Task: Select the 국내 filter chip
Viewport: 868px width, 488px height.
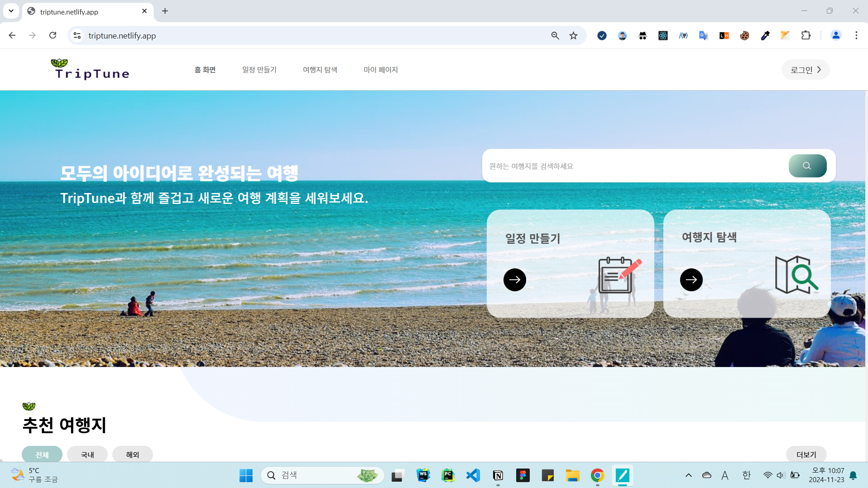Action: click(x=87, y=454)
